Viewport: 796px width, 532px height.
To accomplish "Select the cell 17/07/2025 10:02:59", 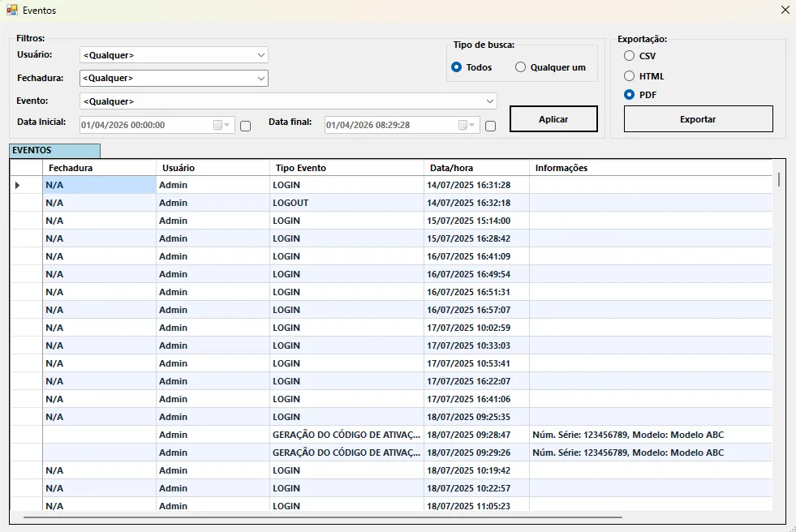I will click(476, 328).
